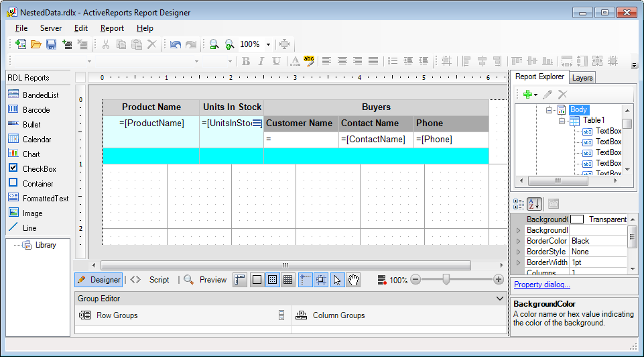Image resolution: width=644 pixels, height=357 pixels.
Task: Expand the BorderWidth property
Action: click(x=518, y=262)
